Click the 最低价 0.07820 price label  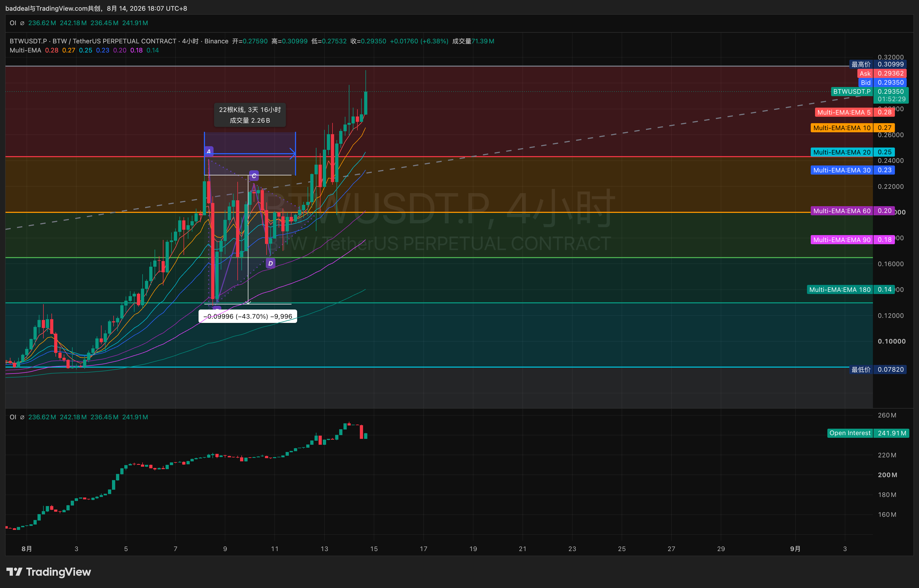click(878, 369)
